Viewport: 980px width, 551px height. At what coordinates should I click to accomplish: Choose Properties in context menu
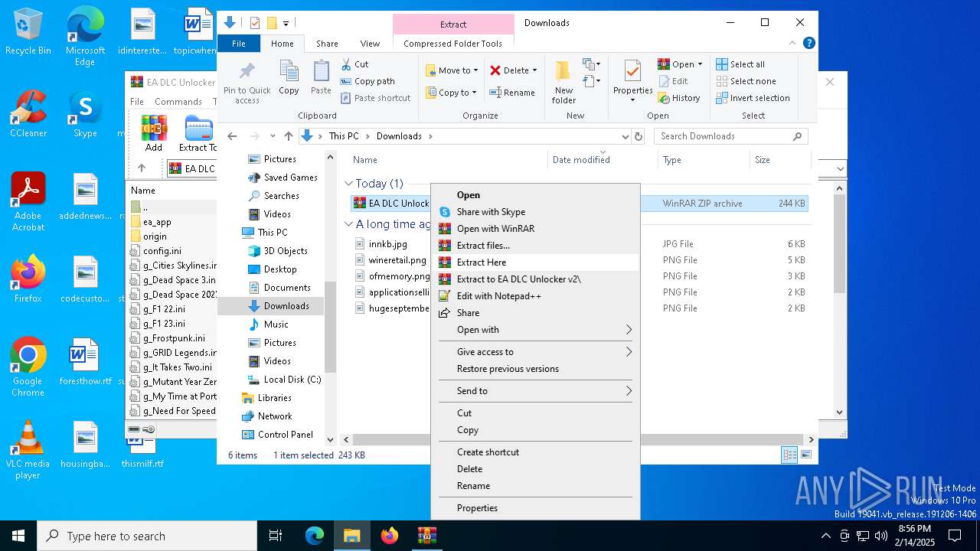(x=535, y=508)
